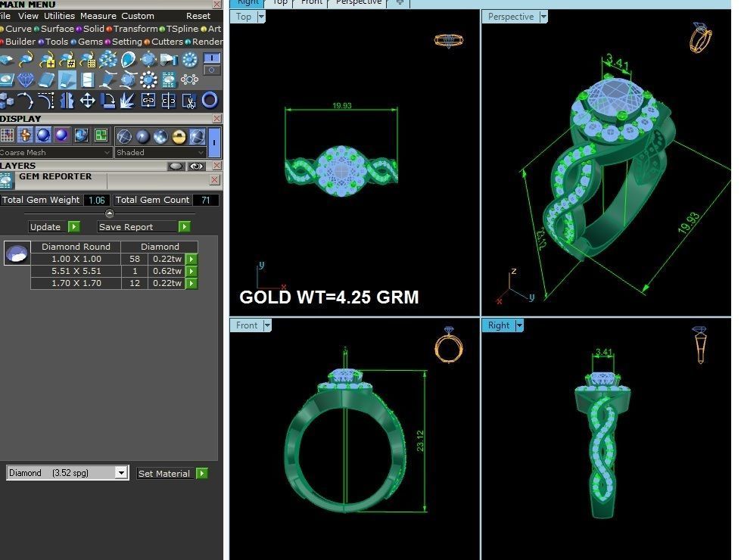The image size is (741, 560).
Task: Click the small circles cluster icon
Action: (189, 80)
